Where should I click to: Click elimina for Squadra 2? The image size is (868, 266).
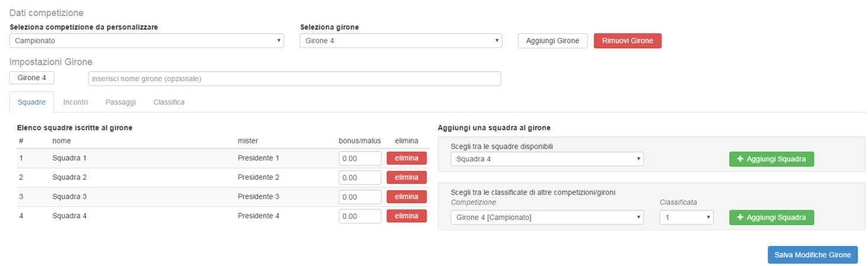[406, 178]
